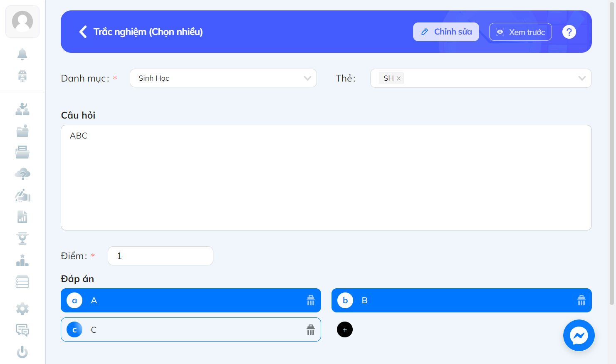Delete answer B with trash icon

[581, 300]
